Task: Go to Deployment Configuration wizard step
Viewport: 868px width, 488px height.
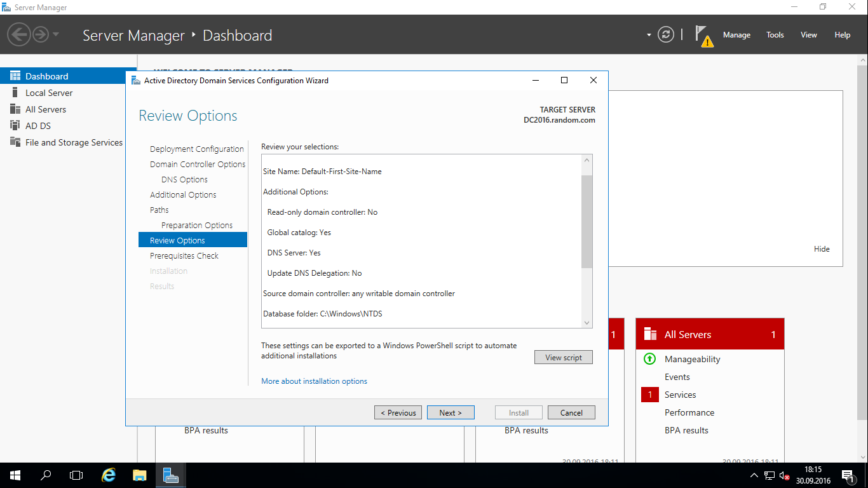Action: point(197,149)
